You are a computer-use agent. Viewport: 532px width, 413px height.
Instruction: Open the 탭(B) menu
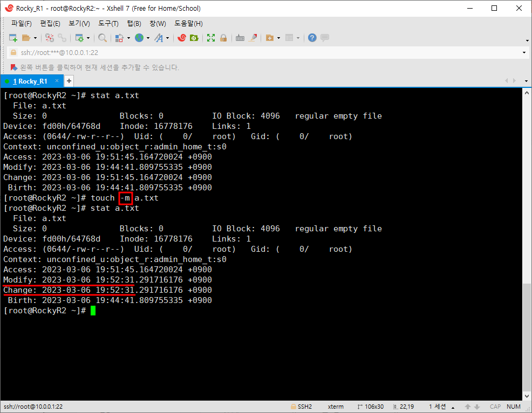click(x=134, y=23)
